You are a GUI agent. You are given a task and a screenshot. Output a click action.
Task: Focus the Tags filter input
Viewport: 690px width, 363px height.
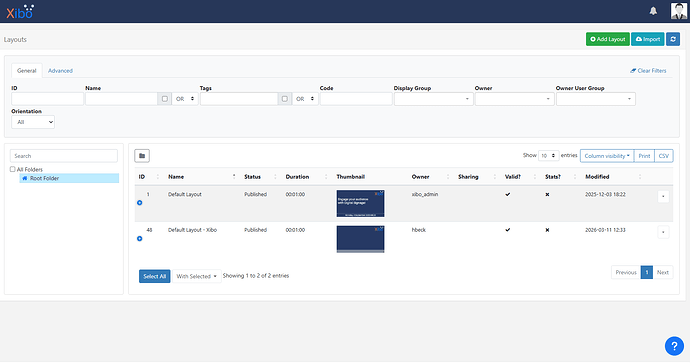click(x=239, y=99)
